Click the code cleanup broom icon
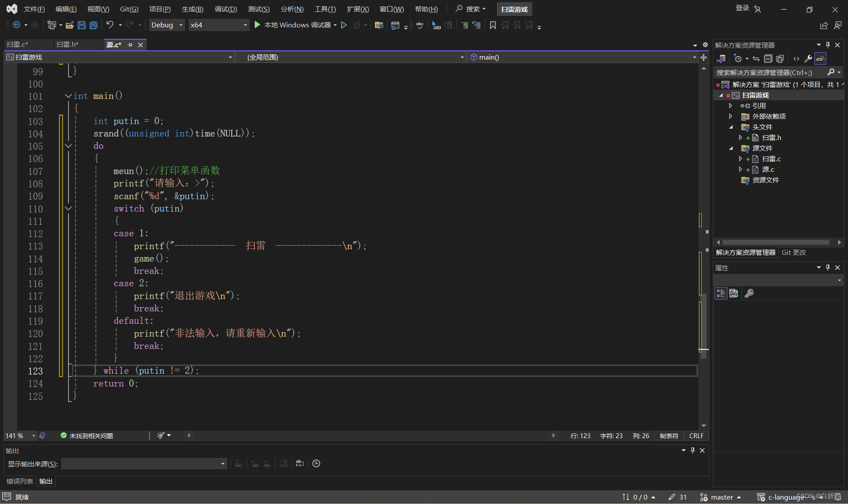 click(161, 436)
